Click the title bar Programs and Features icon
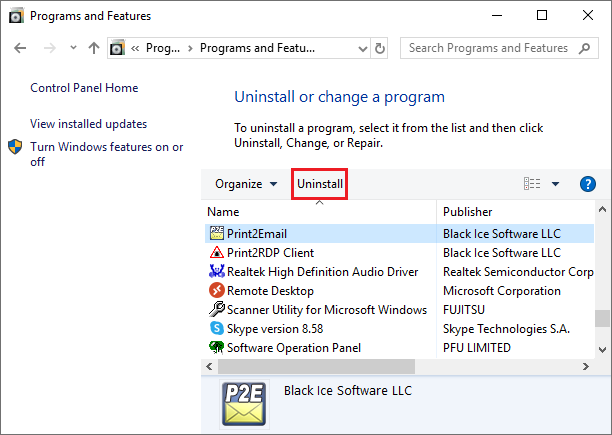The height and width of the screenshot is (435, 612). click(x=16, y=16)
